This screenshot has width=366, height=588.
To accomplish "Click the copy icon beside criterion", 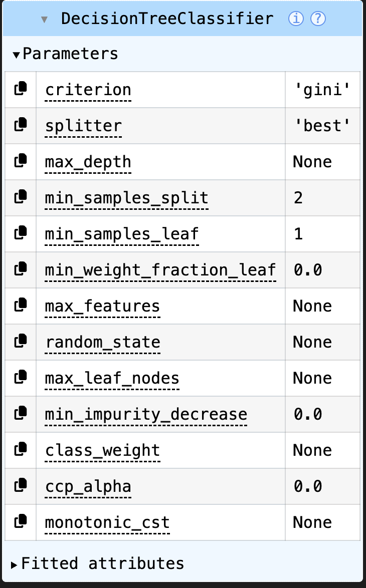I will click(21, 89).
